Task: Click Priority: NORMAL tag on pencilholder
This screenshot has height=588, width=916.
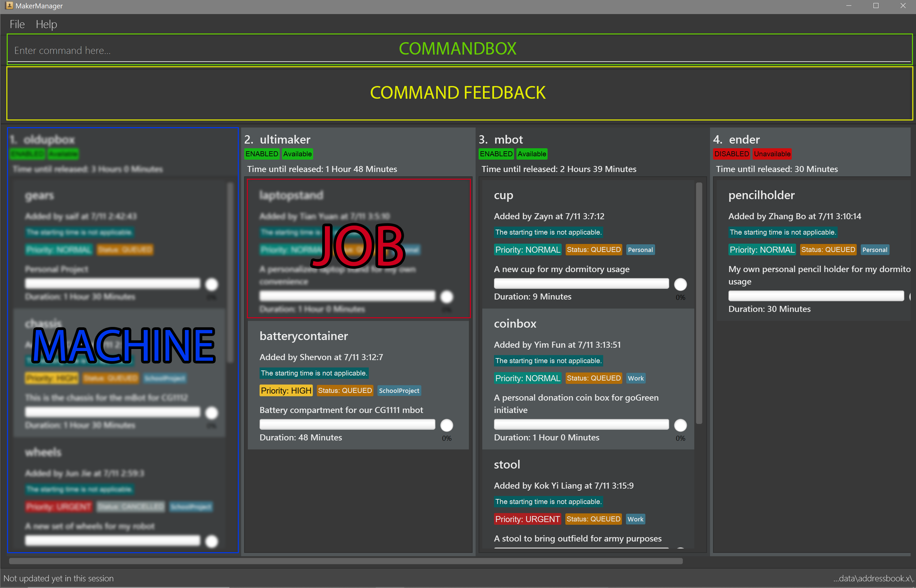Action: 762,250
